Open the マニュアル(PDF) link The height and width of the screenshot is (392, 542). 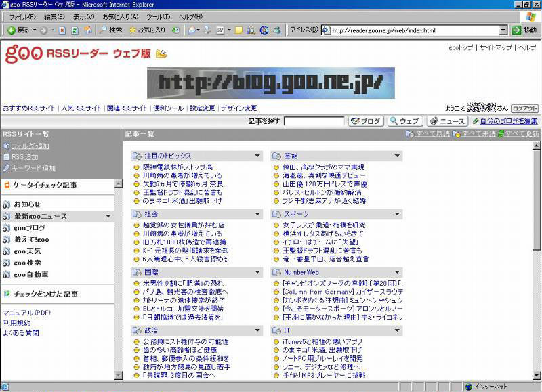tap(26, 313)
